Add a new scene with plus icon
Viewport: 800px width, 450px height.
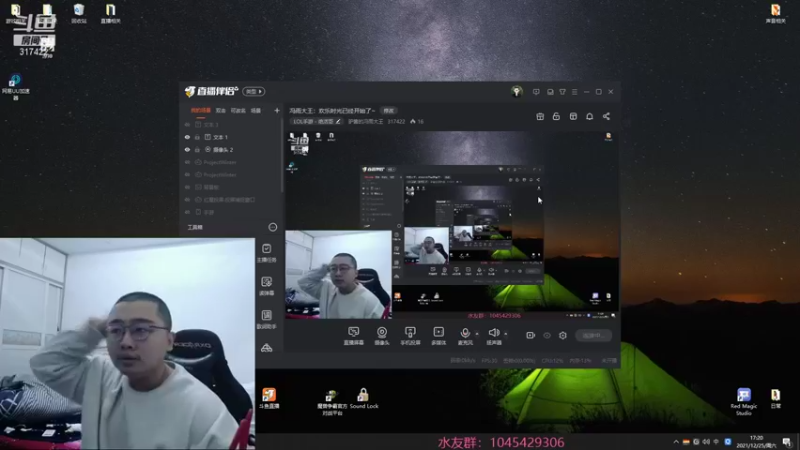point(277,110)
